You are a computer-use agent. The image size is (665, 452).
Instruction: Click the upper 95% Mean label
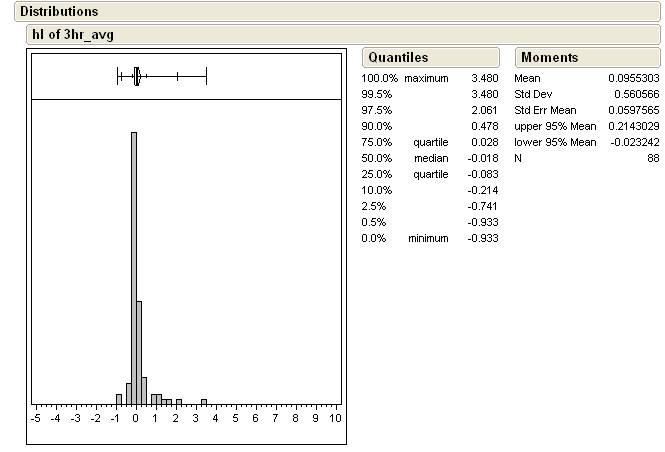pos(554,126)
